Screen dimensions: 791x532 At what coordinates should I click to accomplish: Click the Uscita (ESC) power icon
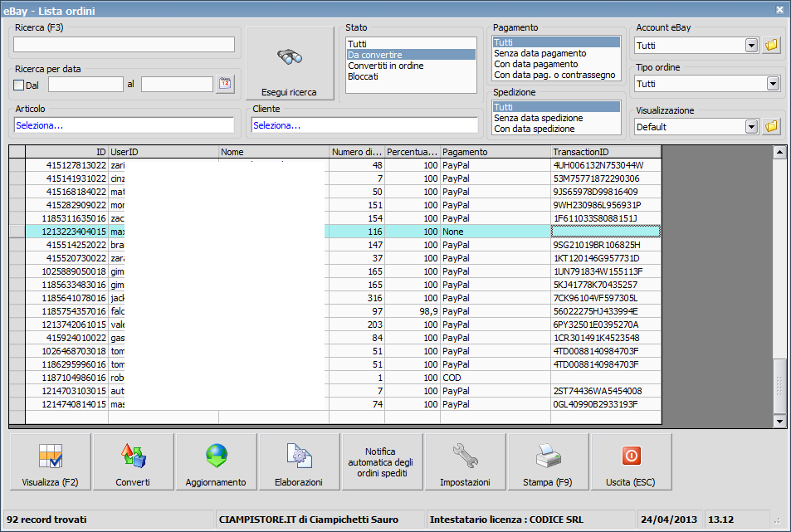(631, 456)
